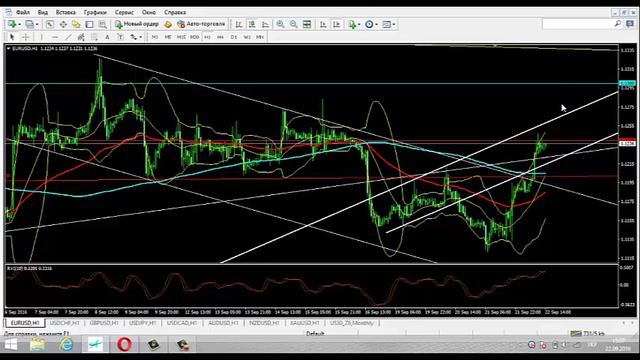
Task: Switch to the XAUUSD,H1 chart tab
Action: (x=304, y=323)
